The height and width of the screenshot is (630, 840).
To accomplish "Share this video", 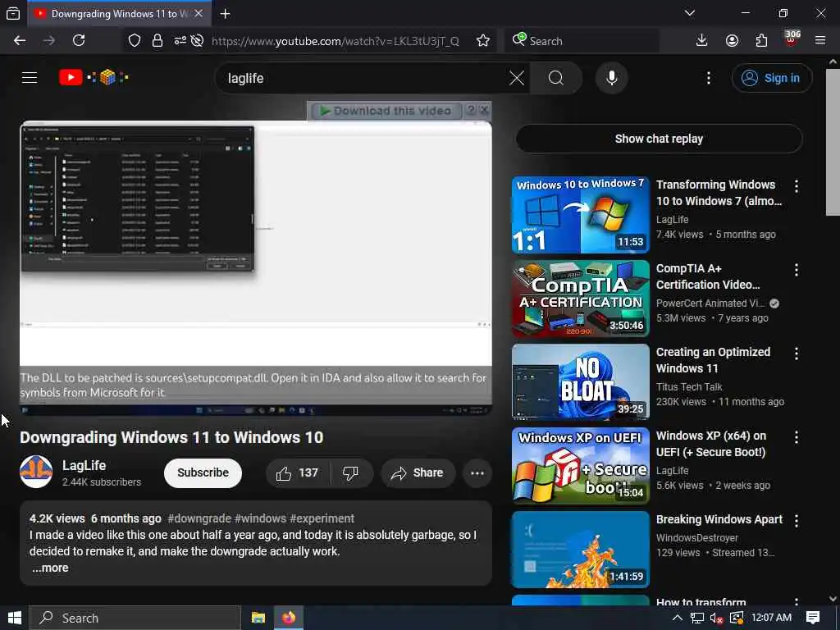I will pos(418,473).
